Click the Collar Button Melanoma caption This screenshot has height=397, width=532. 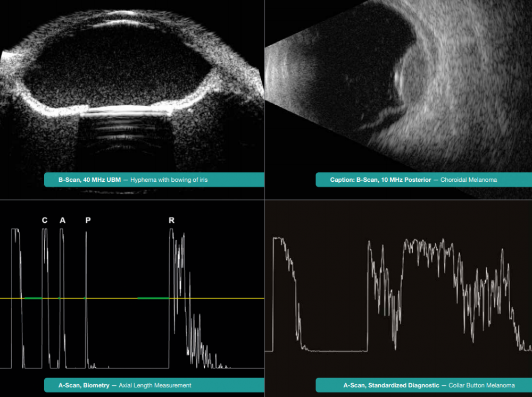pos(424,385)
